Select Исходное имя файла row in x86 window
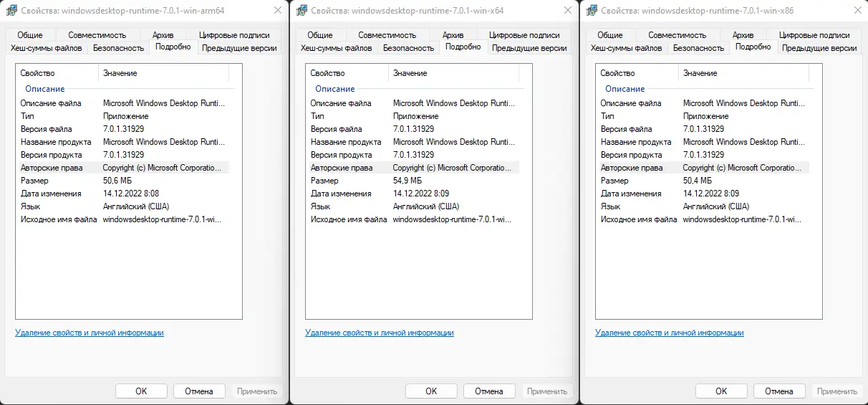 tap(703, 219)
